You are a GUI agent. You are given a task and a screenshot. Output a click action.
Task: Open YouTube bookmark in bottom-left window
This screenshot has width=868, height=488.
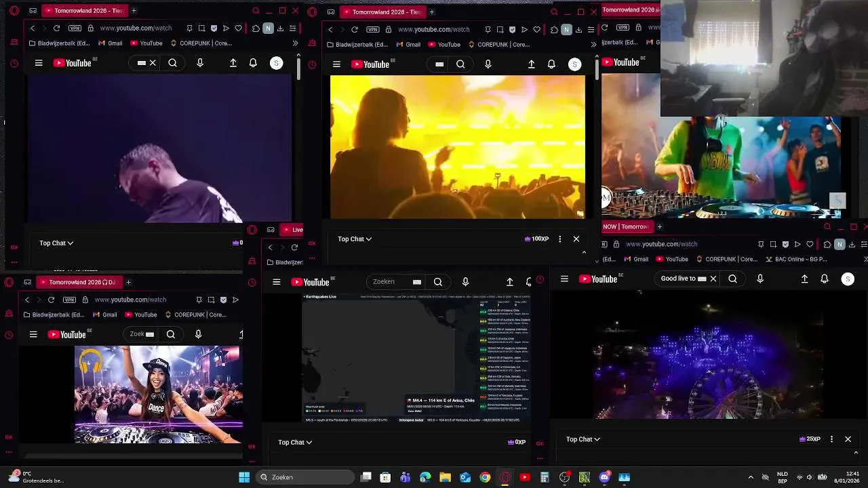coord(140,314)
